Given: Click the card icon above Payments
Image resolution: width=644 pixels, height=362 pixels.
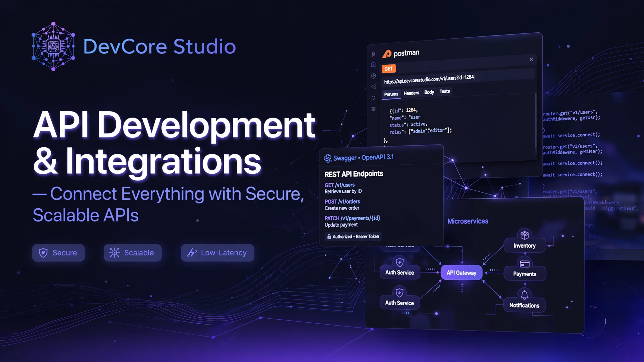Looking at the screenshot, I should (525, 264).
